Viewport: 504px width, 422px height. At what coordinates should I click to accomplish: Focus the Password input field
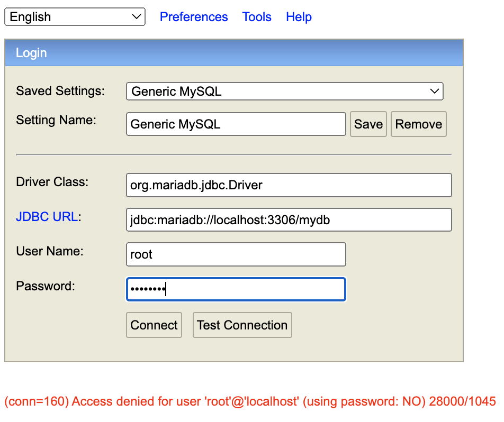tap(236, 289)
